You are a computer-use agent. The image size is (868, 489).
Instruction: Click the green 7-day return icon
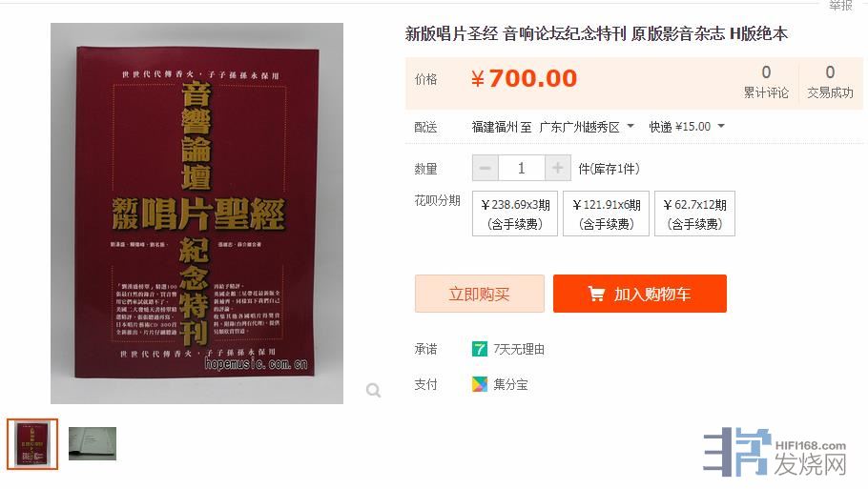coord(480,349)
